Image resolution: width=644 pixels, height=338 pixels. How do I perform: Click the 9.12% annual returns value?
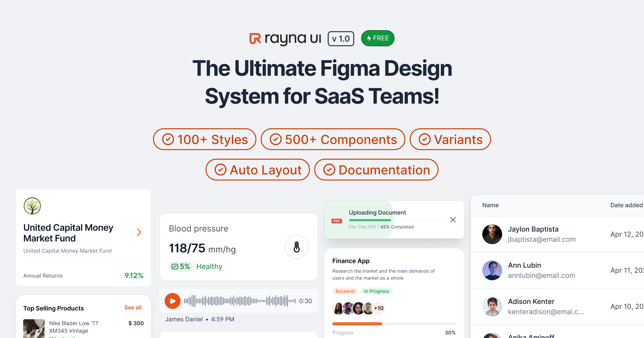click(x=134, y=275)
